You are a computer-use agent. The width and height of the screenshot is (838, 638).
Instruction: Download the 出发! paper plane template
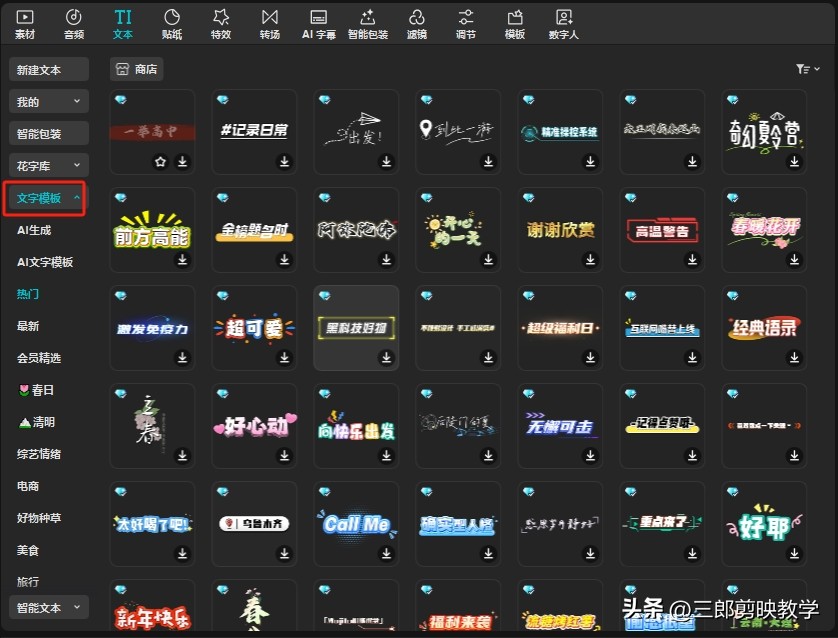coord(386,161)
